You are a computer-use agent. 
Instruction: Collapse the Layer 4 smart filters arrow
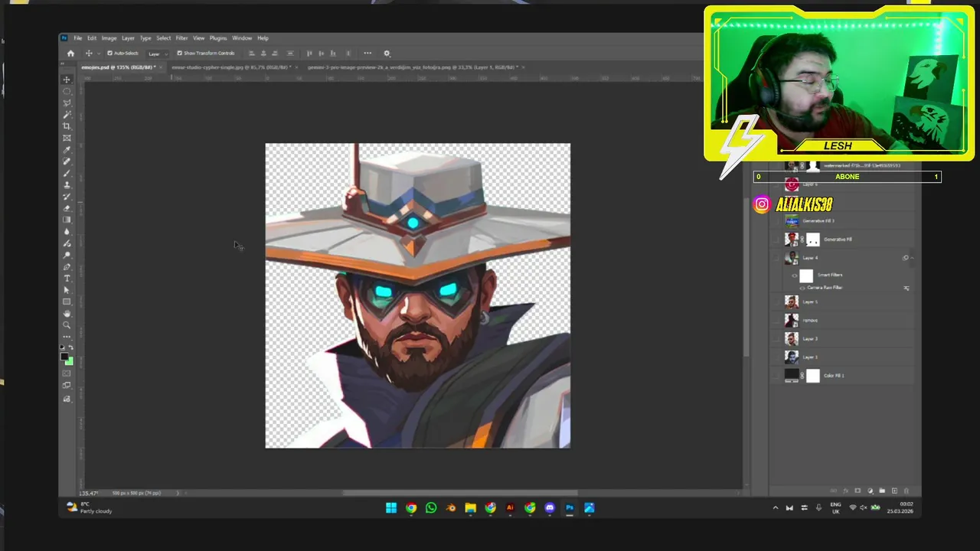point(911,258)
